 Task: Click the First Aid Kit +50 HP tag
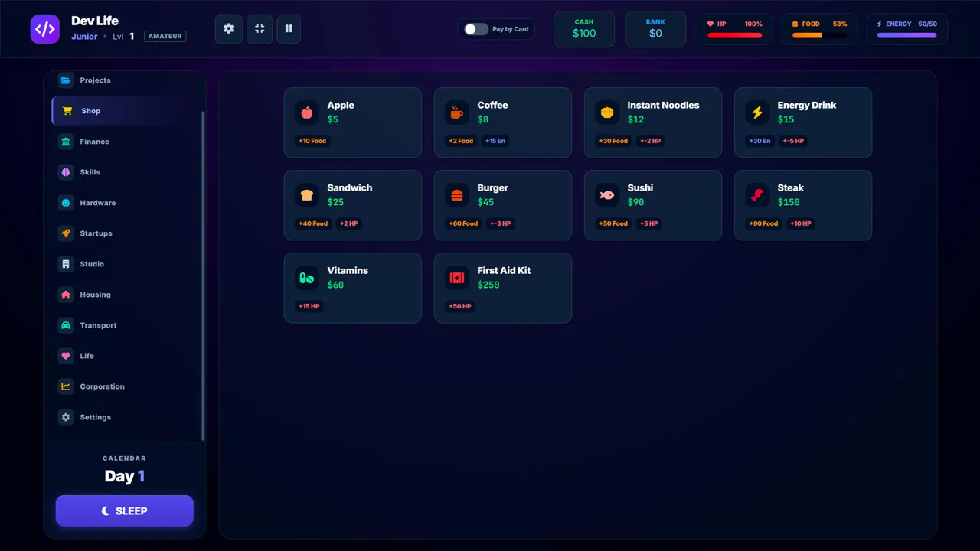click(460, 306)
